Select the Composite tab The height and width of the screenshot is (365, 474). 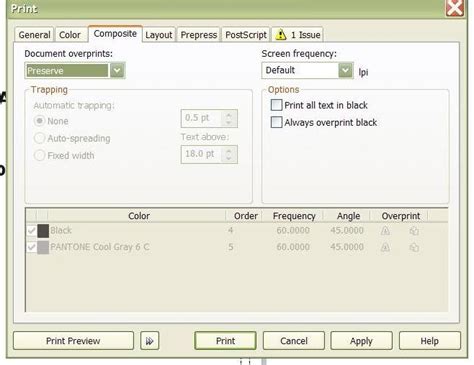[x=115, y=34]
